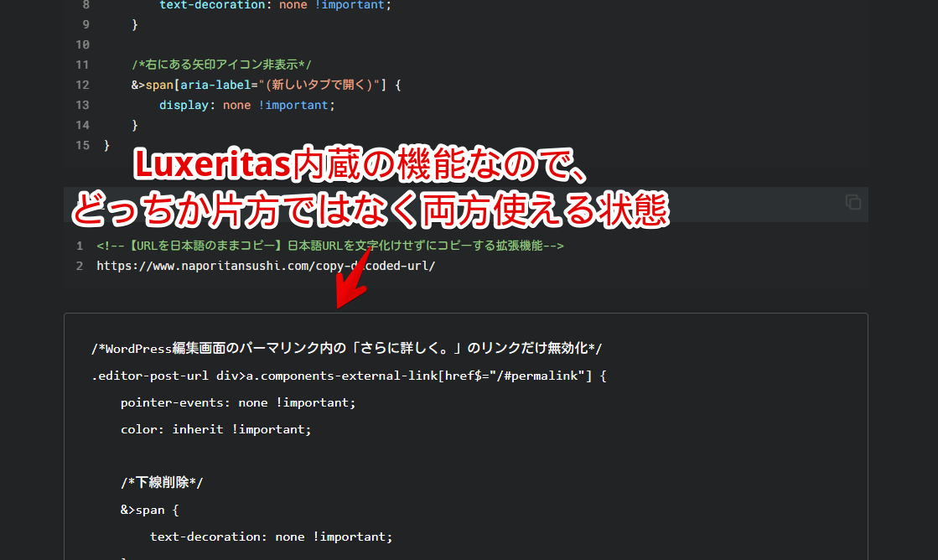Click line number 13 in the gutter

82,106
